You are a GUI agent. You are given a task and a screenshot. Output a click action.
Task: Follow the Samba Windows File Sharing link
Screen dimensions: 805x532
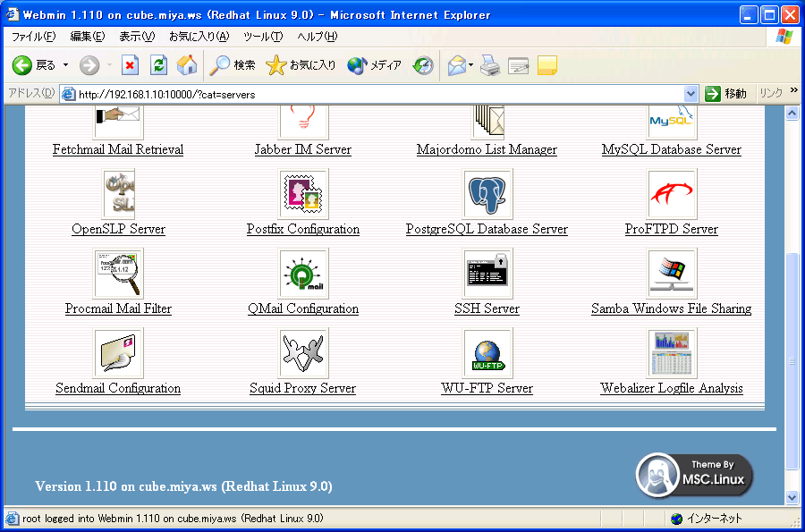tap(672, 308)
